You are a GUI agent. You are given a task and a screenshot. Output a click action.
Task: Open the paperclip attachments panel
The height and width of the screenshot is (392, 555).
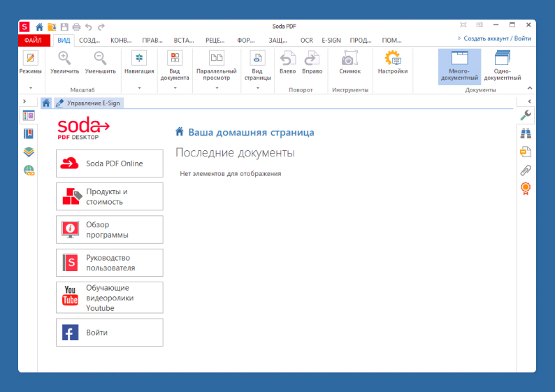[526, 170]
